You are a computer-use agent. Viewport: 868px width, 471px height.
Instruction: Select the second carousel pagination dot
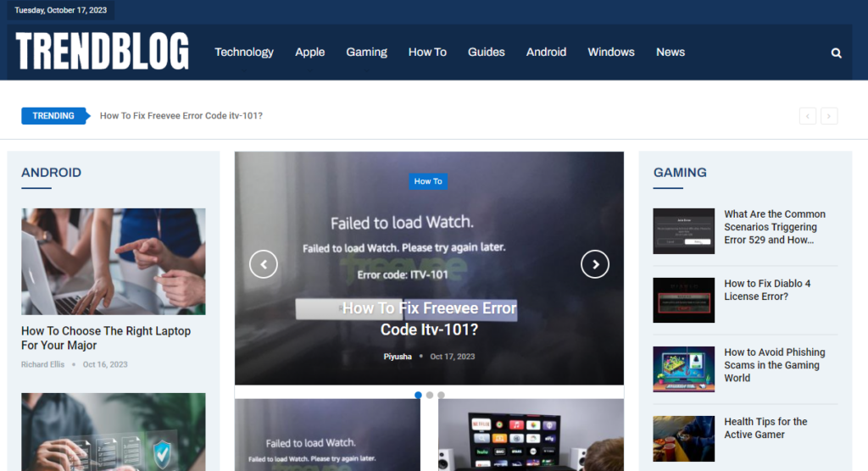pyautogui.click(x=430, y=395)
